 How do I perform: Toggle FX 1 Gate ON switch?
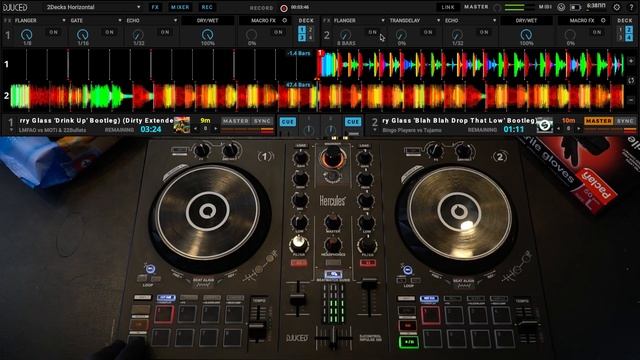click(x=109, y=32)
